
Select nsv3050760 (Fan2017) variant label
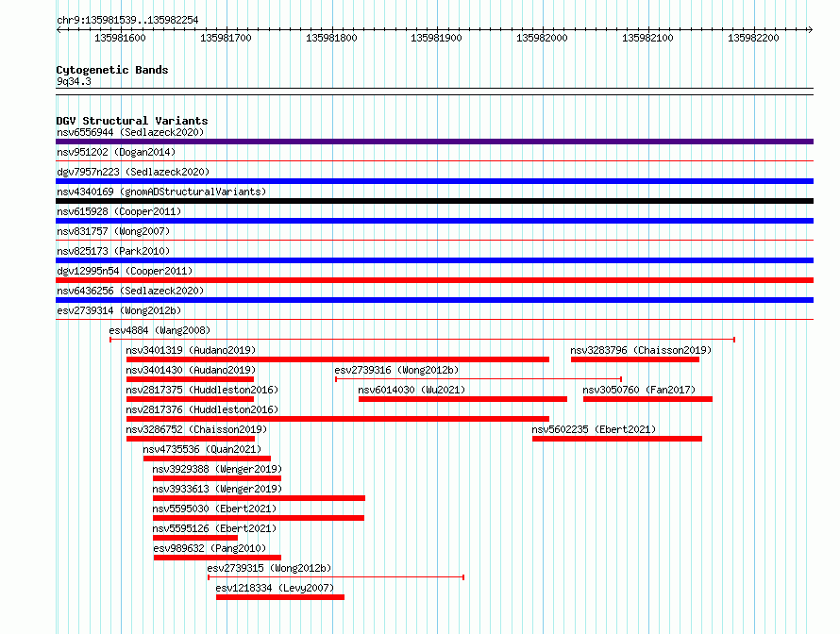coord(639,390)
